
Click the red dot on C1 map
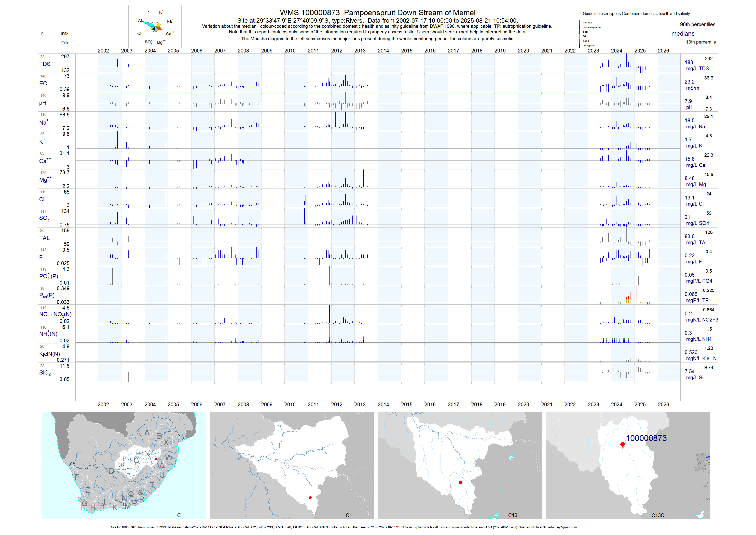pos(310,498)
